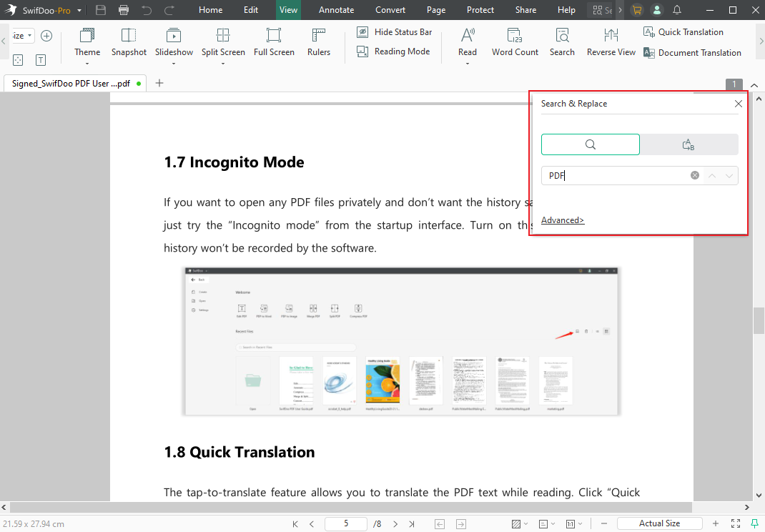Toggle Reading Mode
This screenshot has width=765, height=532.
tap(395, 51)
